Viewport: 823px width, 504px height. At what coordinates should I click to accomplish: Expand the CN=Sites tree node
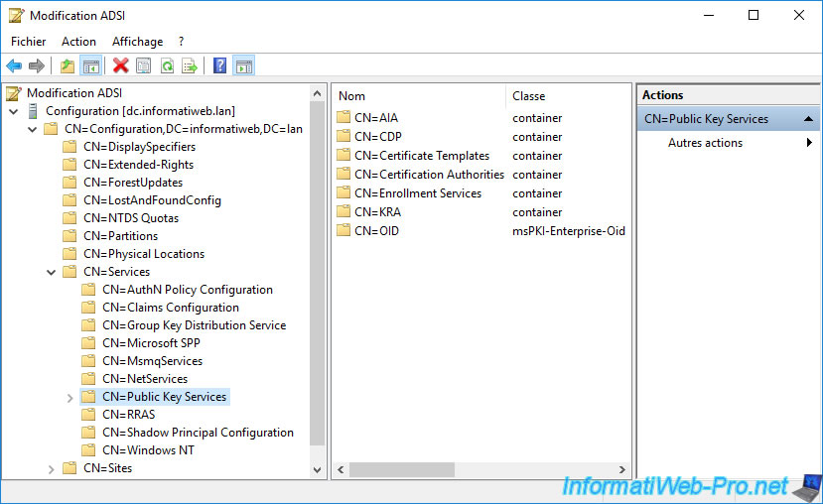pyautogui.click(x=52, y=468)
